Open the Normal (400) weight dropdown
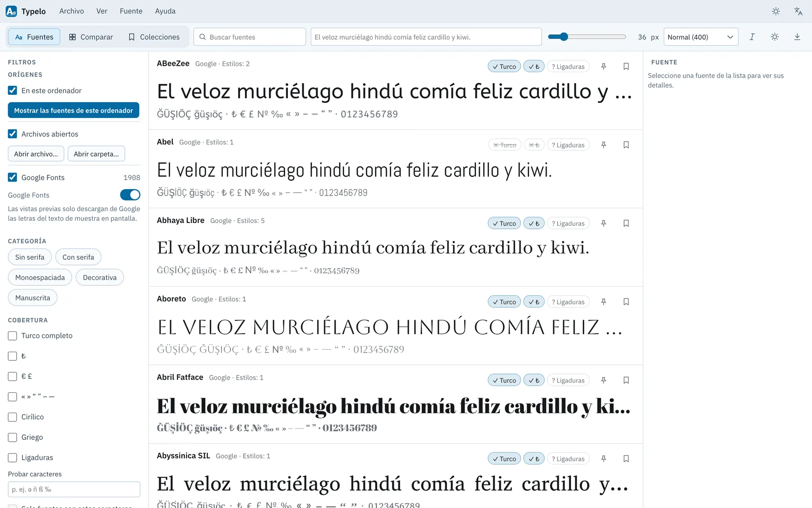 tap(701, 37)
